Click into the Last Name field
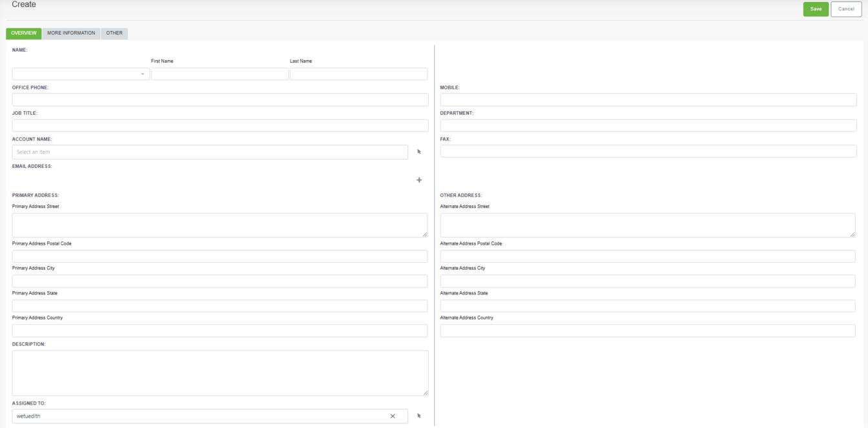Viewport: 868px width, 428px height. tap(358, 74)
